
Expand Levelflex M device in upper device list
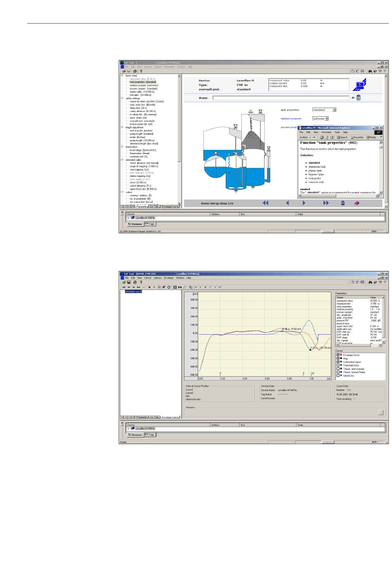[128, 218]
